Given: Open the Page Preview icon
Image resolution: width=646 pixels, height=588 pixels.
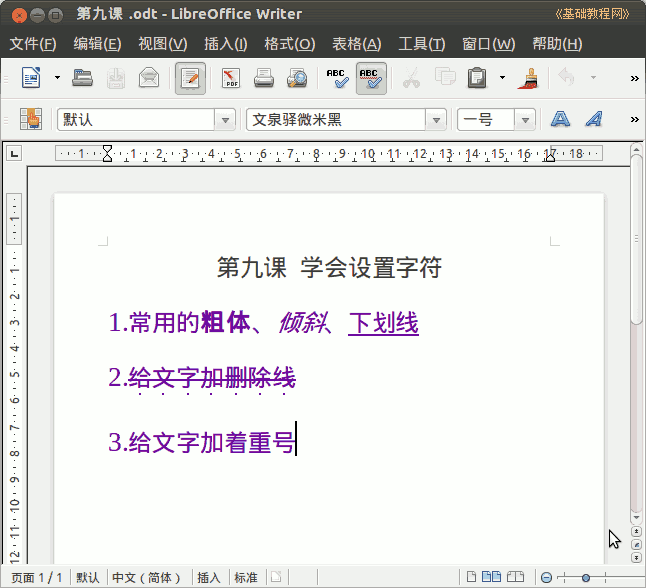Looking at the screenshot, I should [x=297, y=77].
